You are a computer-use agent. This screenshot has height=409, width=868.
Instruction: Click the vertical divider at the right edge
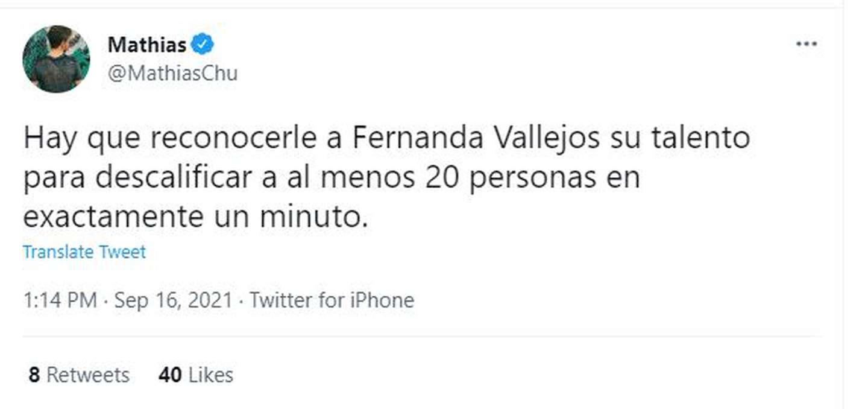pos(843,205)
